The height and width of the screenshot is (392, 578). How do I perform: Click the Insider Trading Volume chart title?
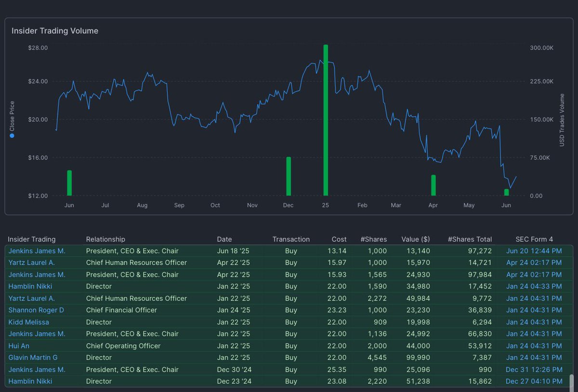[x=55, y=31]
